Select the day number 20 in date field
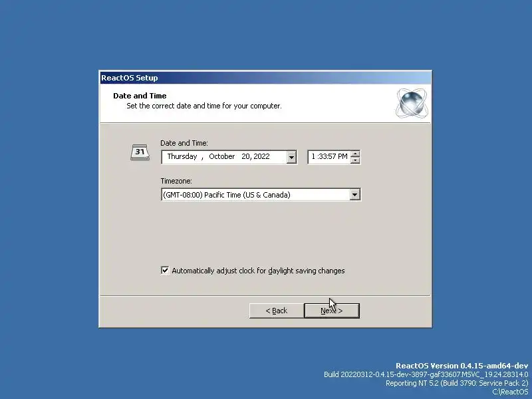 coord(246,156)
